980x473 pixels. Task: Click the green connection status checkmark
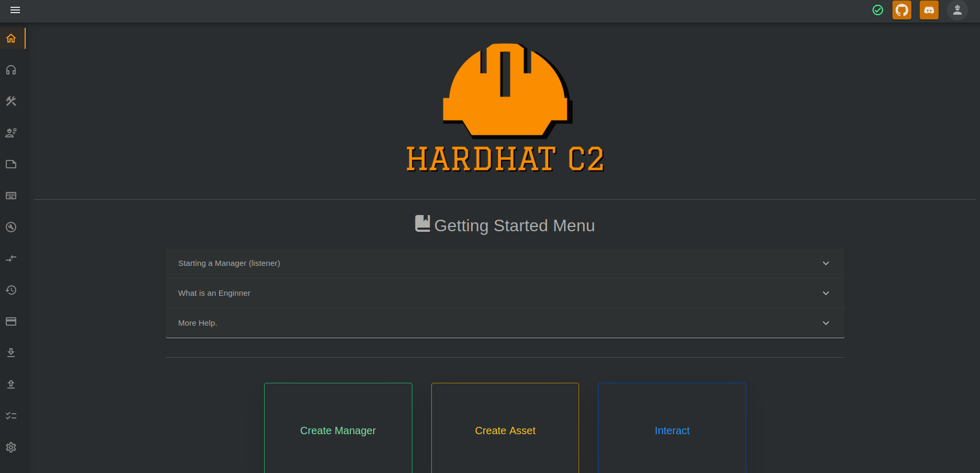pos(877,10)
